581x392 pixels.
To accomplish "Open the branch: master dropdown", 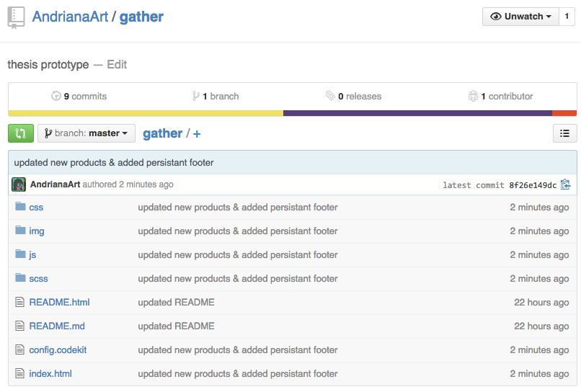I will tap(87, 133).
